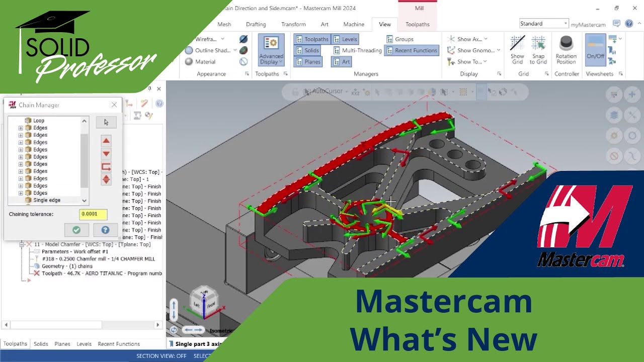This screenshot has width=644, height=362.
Task: Open the Art ribbon tab
Action: click(x=325, y=24)
